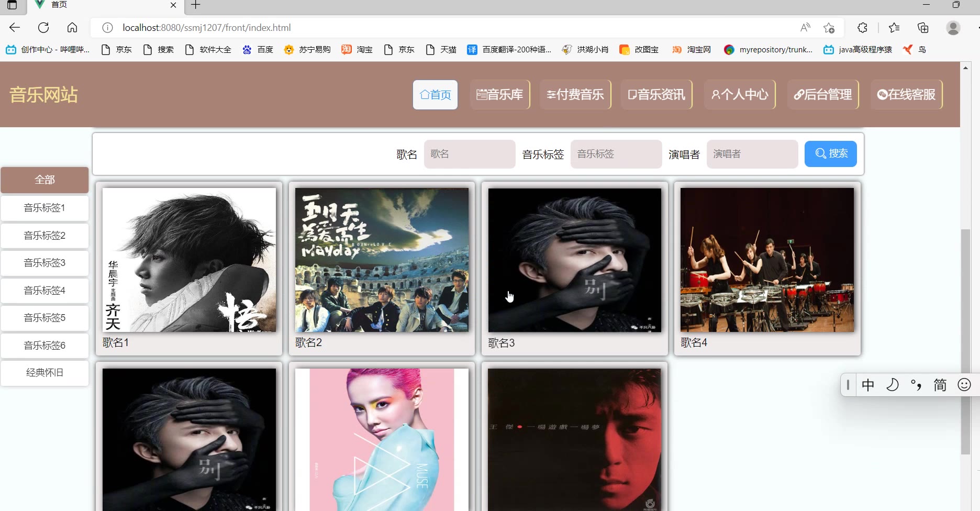
Task: Open the IME emoji panel
Action: (x=964, y=385)
